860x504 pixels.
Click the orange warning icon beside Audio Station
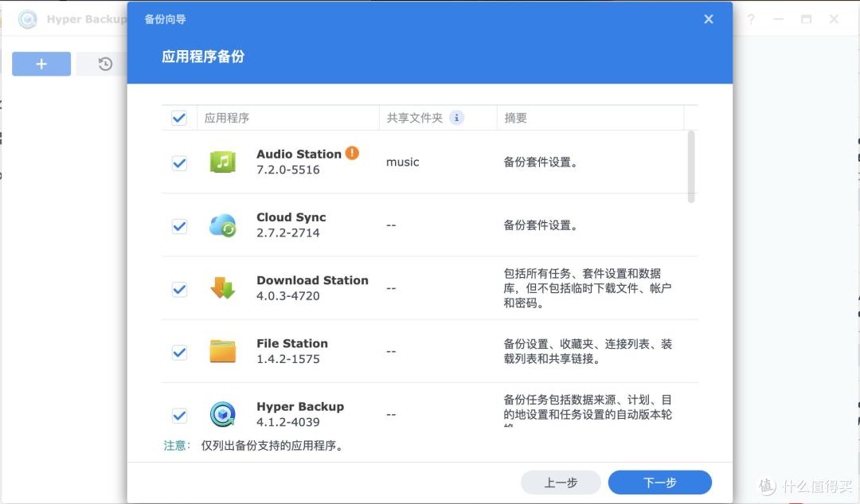352,153
